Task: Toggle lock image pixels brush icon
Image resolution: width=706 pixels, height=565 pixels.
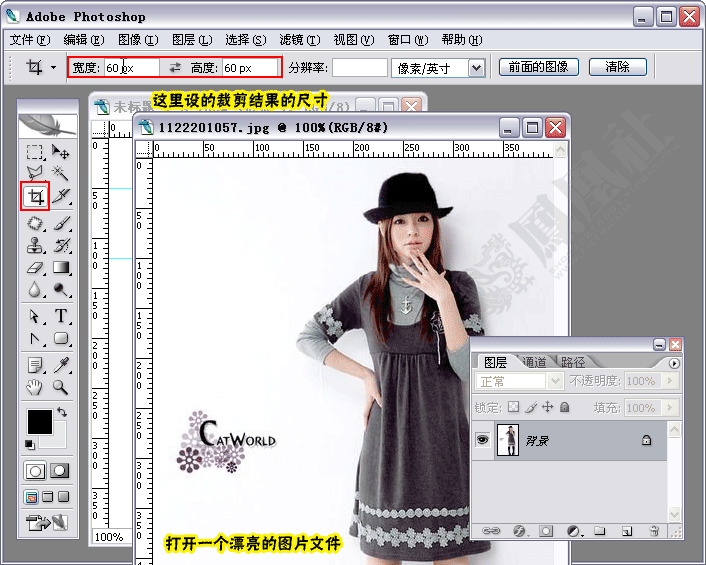Action: click(531, 407)
